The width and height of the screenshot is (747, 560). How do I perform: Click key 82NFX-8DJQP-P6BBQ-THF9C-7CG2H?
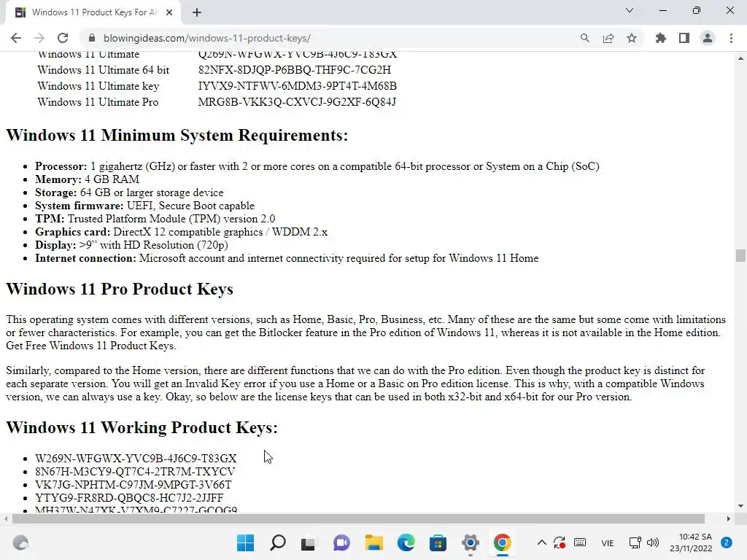[x=295, y=70]
